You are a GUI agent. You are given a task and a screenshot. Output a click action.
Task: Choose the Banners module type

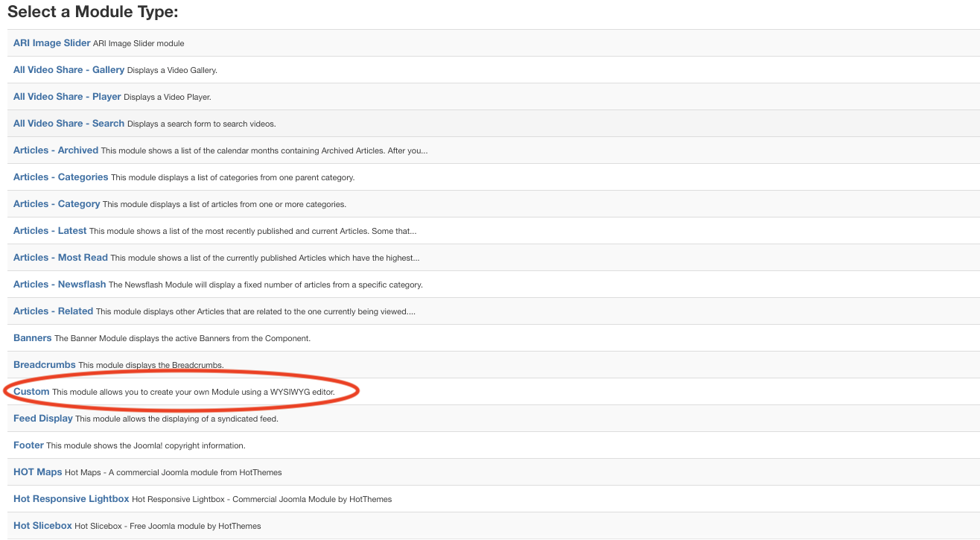[x=33, y=338]
